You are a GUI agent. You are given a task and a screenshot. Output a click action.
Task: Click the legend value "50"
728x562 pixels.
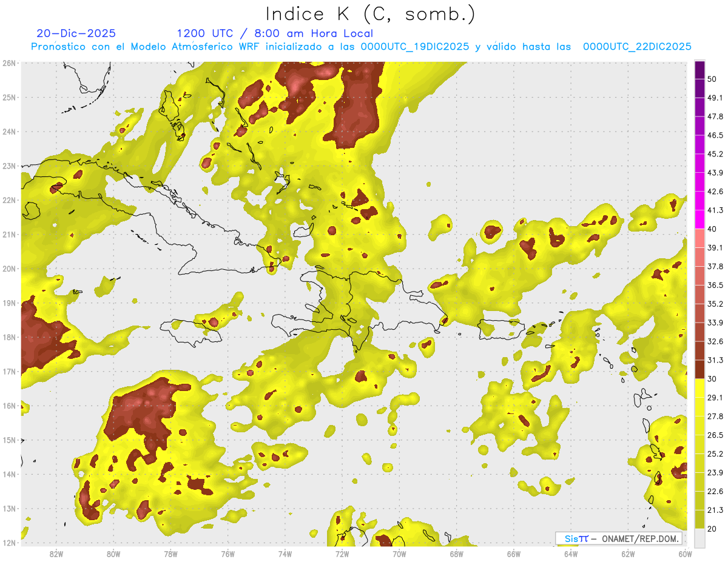click(712, 79)
